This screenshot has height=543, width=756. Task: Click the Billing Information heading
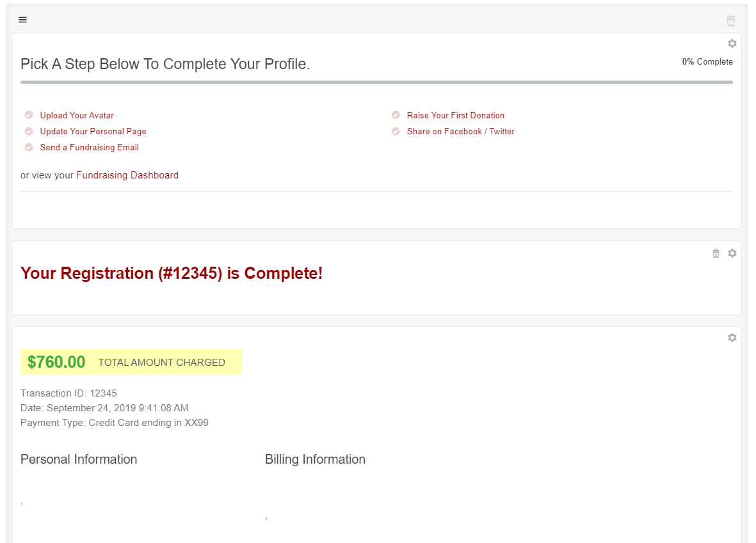click(x=316, y=459)
